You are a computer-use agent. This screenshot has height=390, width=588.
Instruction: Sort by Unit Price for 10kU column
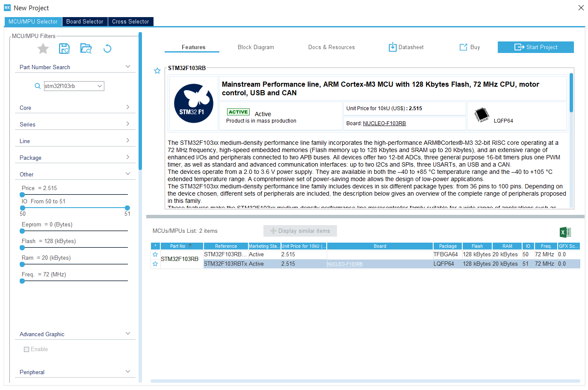pyautogui.click(x=304, y=246)
